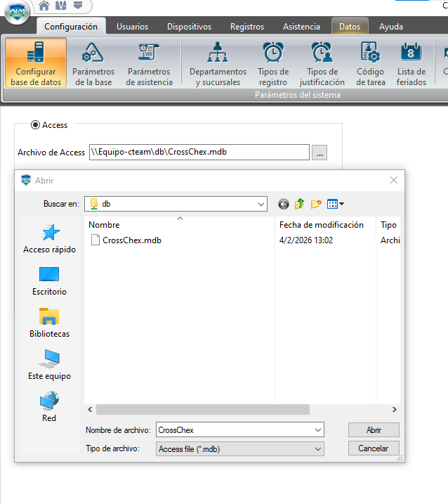Open Código de tarea
The height and width of the screenshot is (504, 448).
(370, 63)
